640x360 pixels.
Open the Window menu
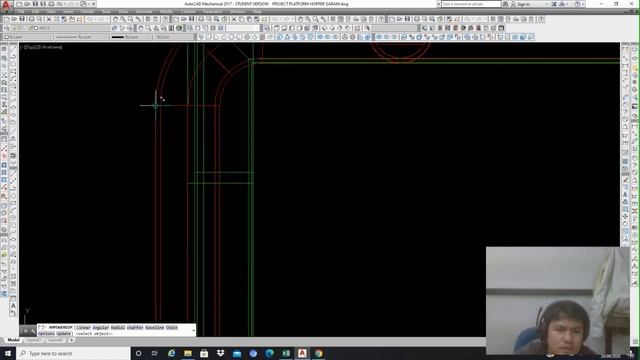238,11
